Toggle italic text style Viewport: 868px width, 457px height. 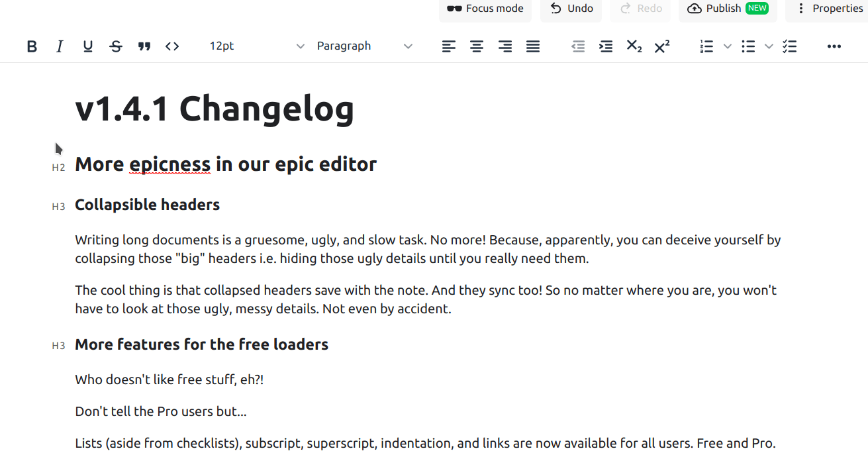point(60,46)
